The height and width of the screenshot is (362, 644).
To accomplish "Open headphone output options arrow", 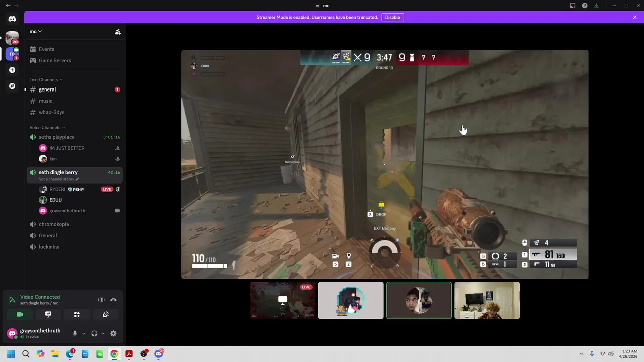I will point(103,333).
